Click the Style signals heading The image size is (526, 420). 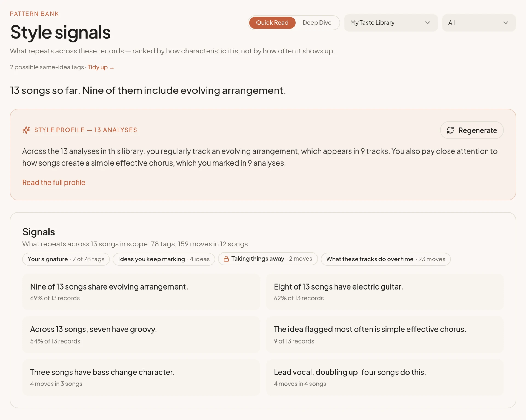pyautogui.click(x=60, y=32)
